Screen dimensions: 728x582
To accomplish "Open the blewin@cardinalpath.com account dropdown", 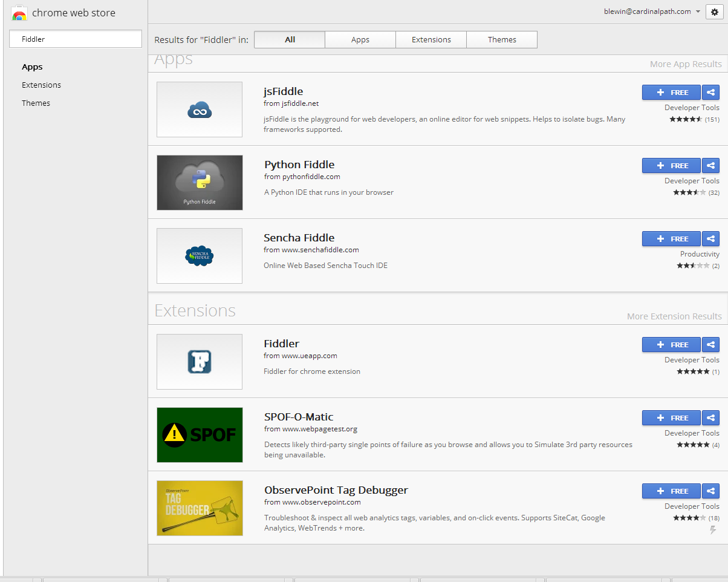I will tap(648, 11).
